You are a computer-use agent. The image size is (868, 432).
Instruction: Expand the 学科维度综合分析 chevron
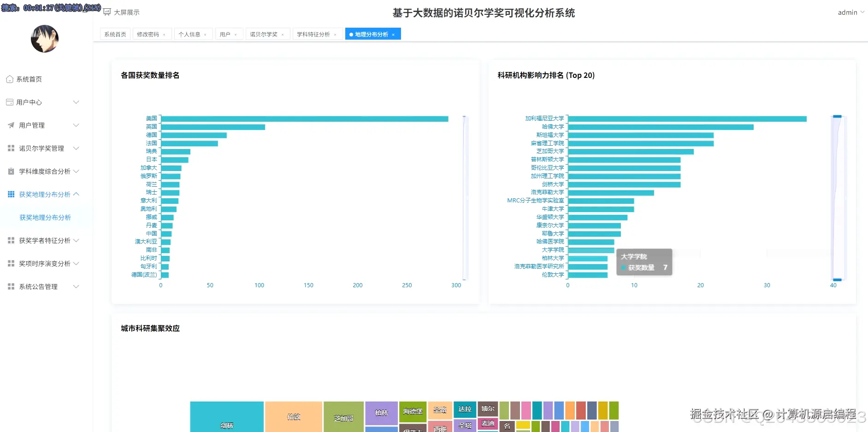[x=76, y=172]
